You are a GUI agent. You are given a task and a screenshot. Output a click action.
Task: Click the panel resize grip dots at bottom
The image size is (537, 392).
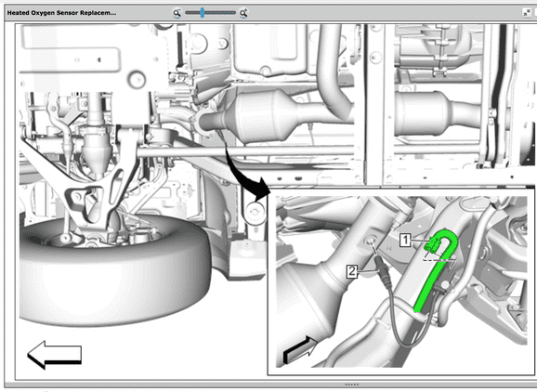pyautogui.click(x=351, y=385)
